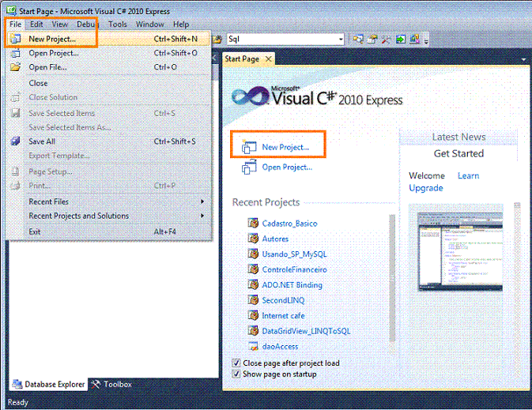Image resolution: width=532 pixels, height=410 pixels.
Task: Click the Save All disks icon in File menu
Action: (15, 141)
